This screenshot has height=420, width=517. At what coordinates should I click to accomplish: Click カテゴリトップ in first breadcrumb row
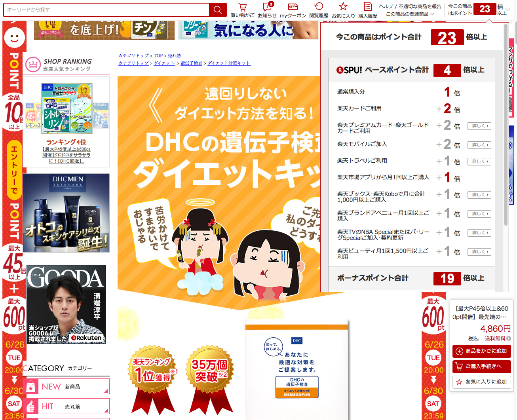pos(133,56)
